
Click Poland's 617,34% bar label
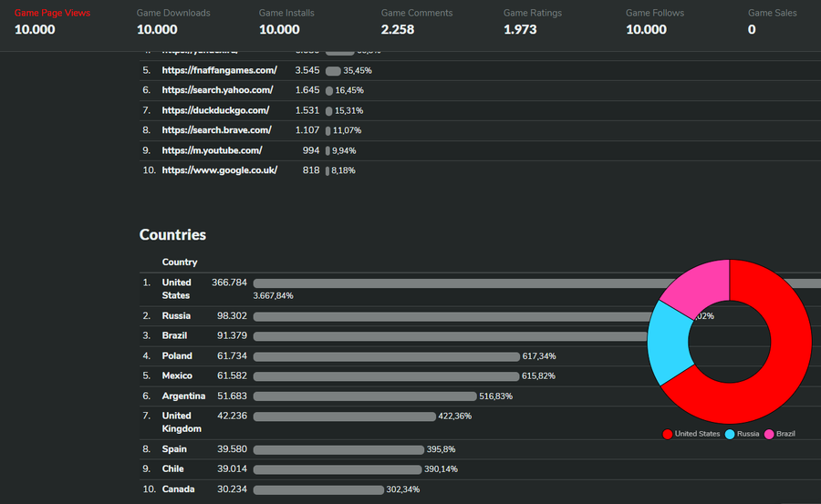(x=539, y=355)
